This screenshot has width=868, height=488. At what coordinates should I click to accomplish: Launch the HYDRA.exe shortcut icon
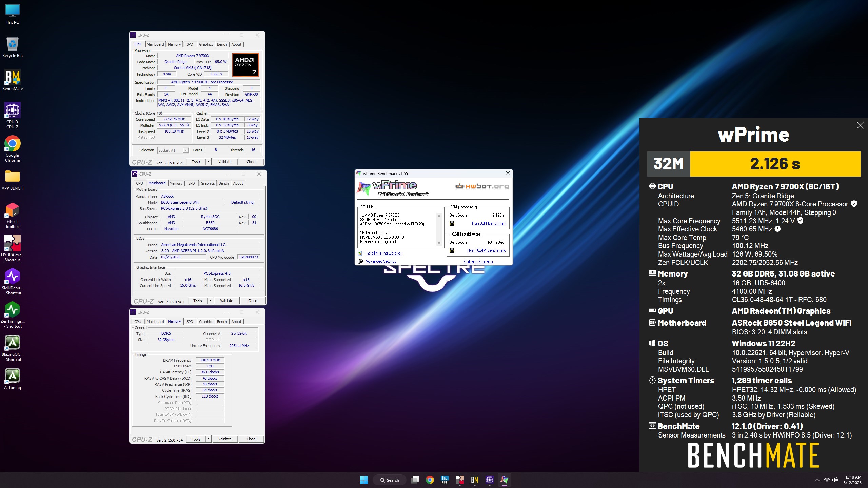13,248
